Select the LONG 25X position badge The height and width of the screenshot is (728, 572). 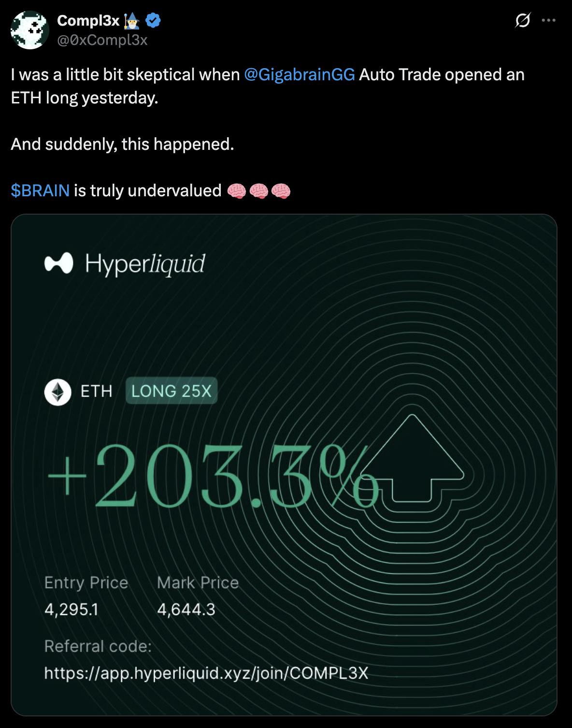[x=172, y=391]
